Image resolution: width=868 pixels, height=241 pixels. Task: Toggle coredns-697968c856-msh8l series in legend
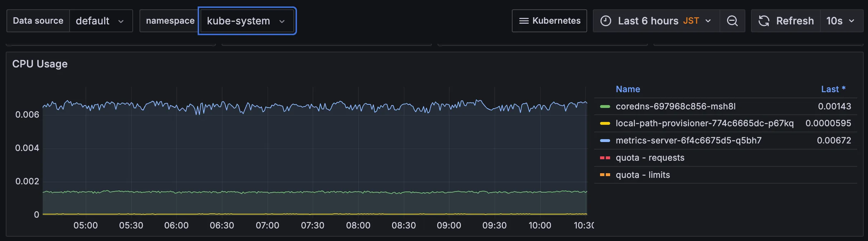pyautogui.click(x=675, y=106)
